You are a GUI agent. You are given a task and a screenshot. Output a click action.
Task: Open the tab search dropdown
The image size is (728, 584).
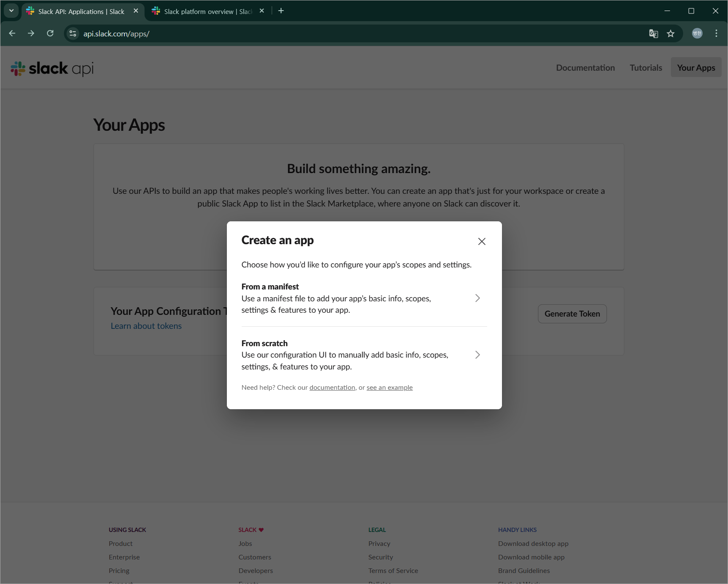click(x=11, y=11)
